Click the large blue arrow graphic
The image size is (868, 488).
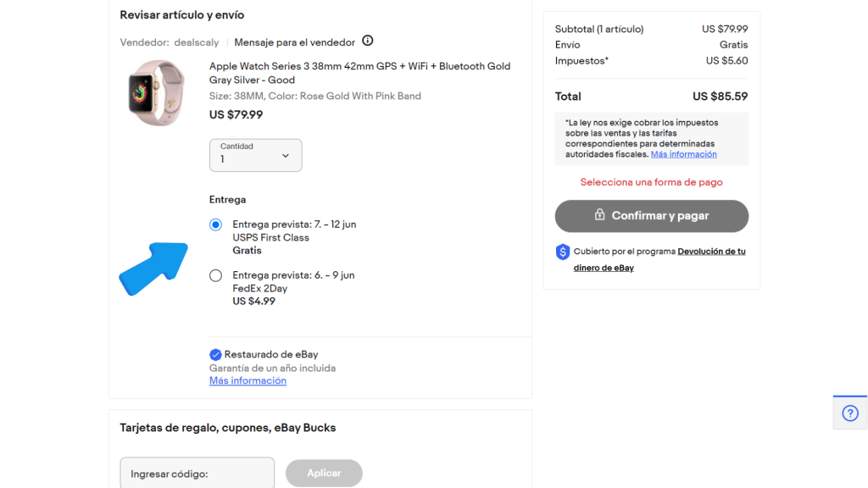coord(154,269)
